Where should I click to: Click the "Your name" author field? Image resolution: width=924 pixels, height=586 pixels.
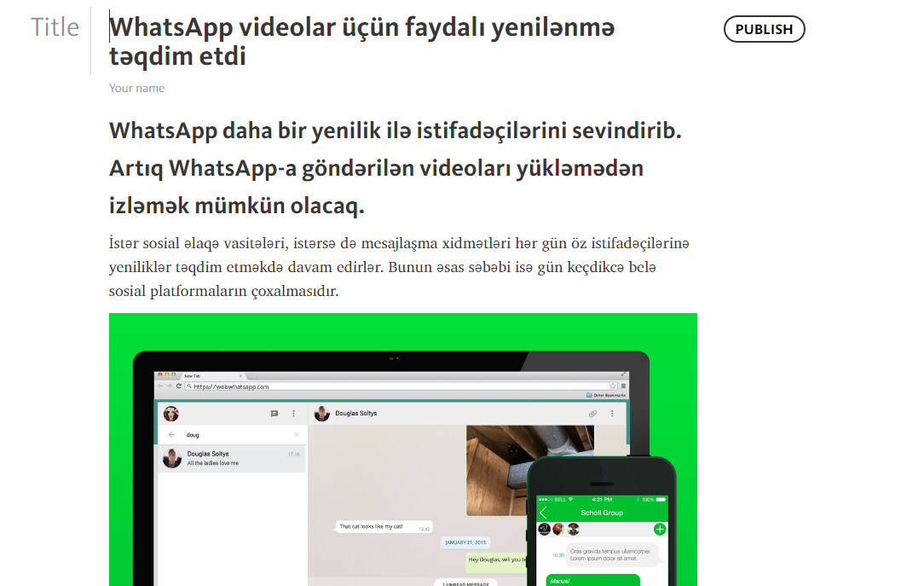[x=136, y=88]
